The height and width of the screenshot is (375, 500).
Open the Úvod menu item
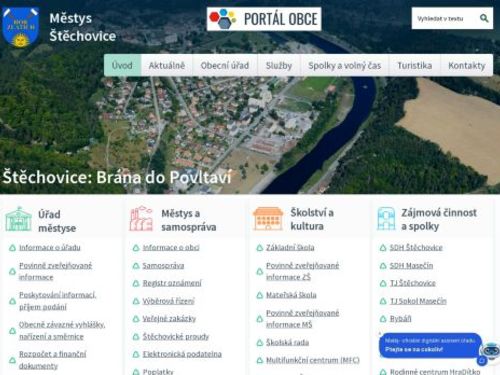(122, 65)
